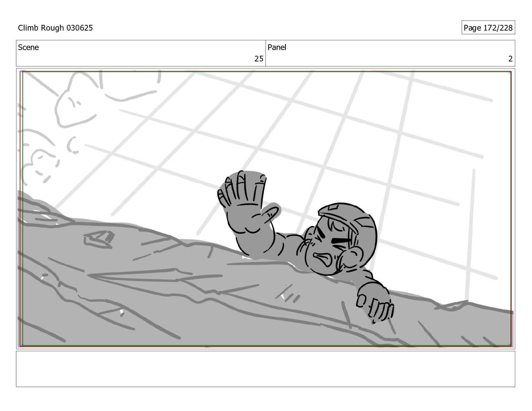This screenshot has width=532, height=411.
Task: Click the 'Scene' header label
Action: click(29, 47)
